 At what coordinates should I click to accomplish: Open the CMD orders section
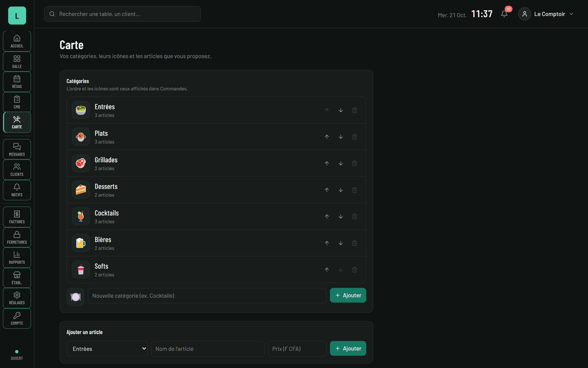[x=17, y=102]
